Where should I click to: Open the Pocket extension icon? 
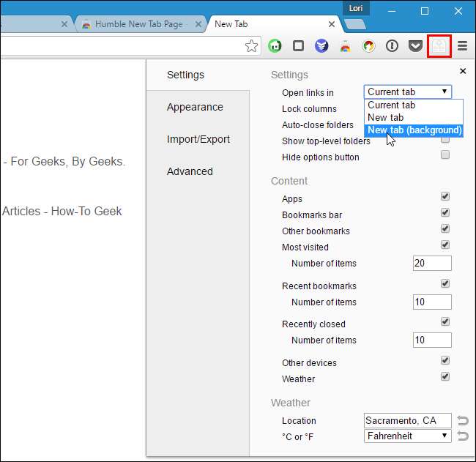(415, 46)
